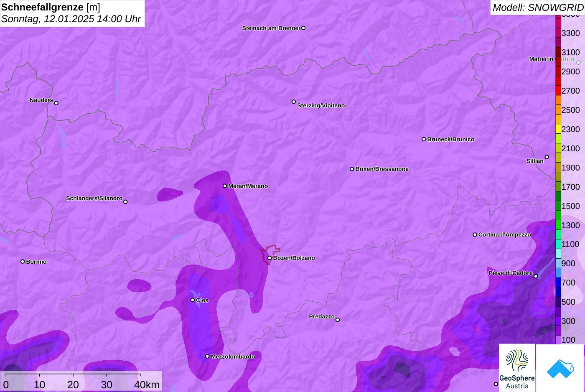This screenshot has height=392, width=585.
Task: Click the 40km scale bar label
Action: point(147,384)
